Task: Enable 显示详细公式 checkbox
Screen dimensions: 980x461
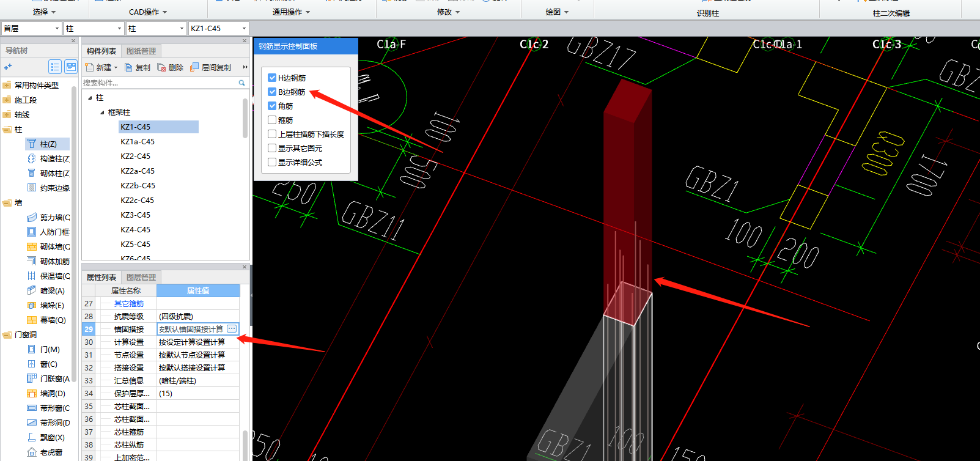Action: [272, 162]
